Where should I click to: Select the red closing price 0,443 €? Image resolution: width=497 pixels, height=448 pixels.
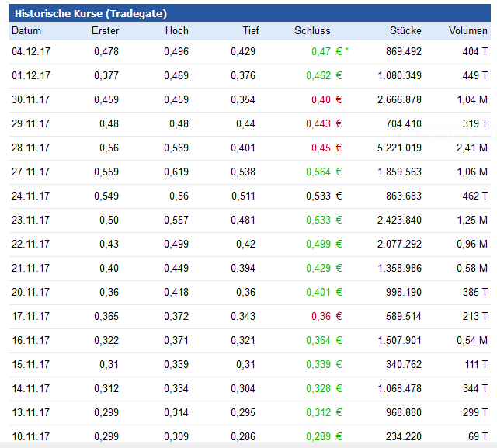pyautogui.click(x=323, y=123)
